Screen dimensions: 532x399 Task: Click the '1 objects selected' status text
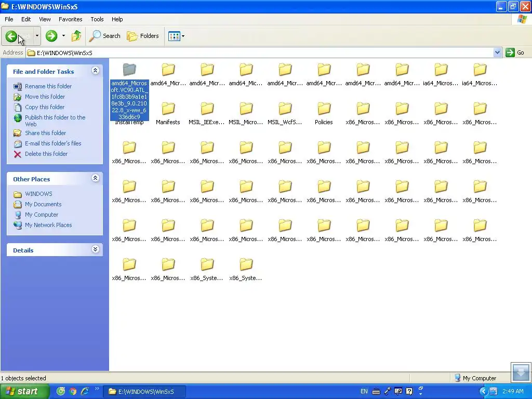[x=23, y=378]
